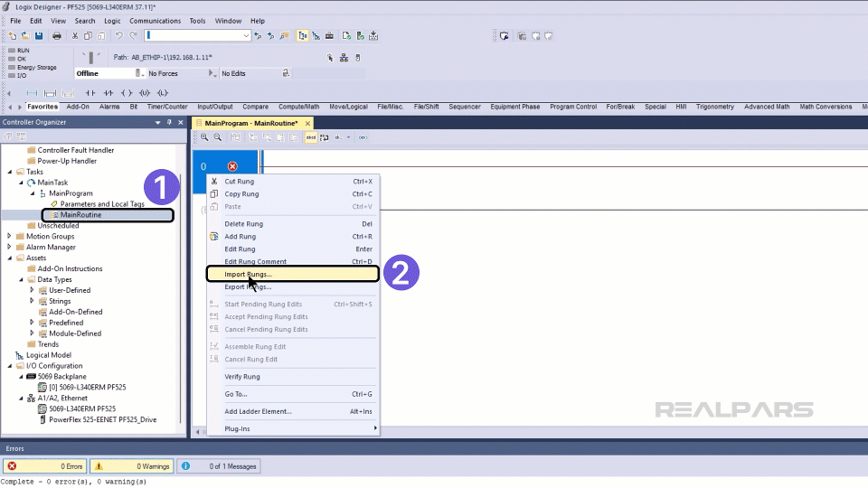Open the No Forces dropdown
This screenshot has height=488, width=868.
[212, 73]
